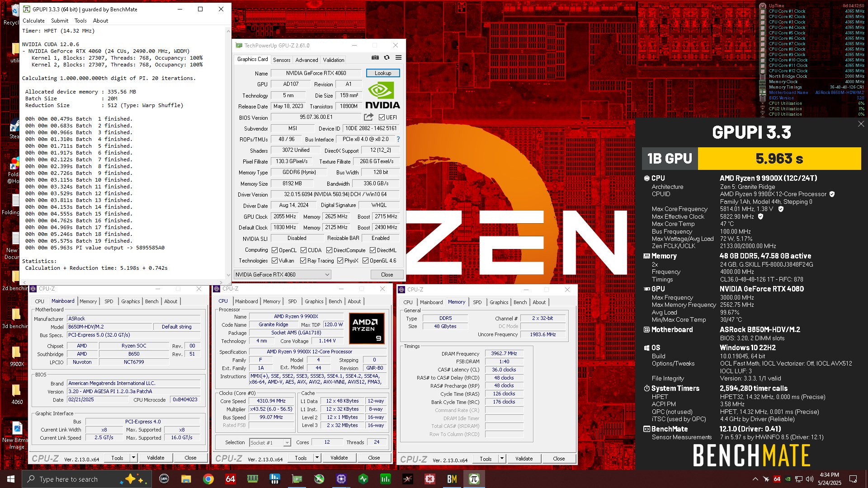
Task: Open Bench tab in Mainboard CPU-Z window
Action: (152, 301)
